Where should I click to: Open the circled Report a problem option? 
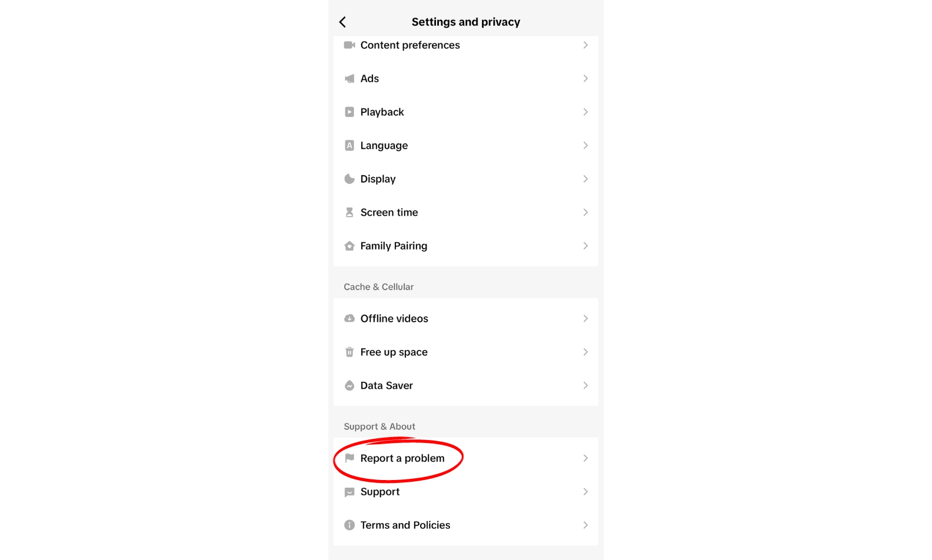pos(402,458)
